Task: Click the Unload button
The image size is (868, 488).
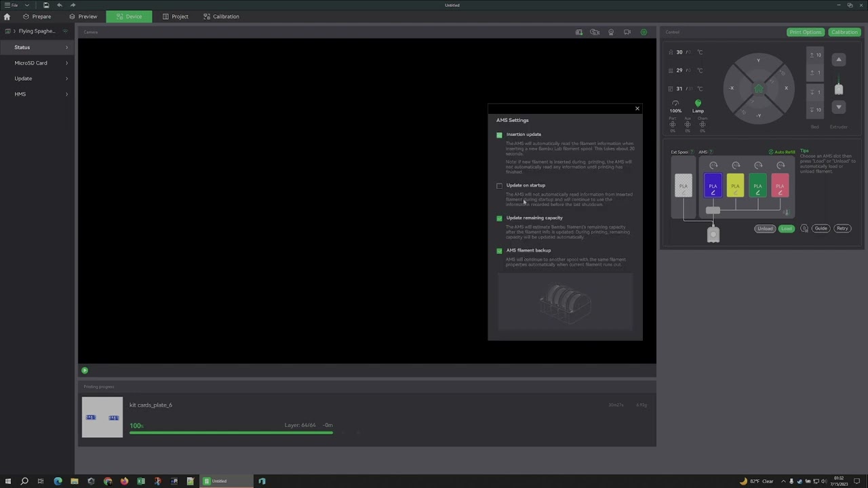Action: (x=765, y=228)
